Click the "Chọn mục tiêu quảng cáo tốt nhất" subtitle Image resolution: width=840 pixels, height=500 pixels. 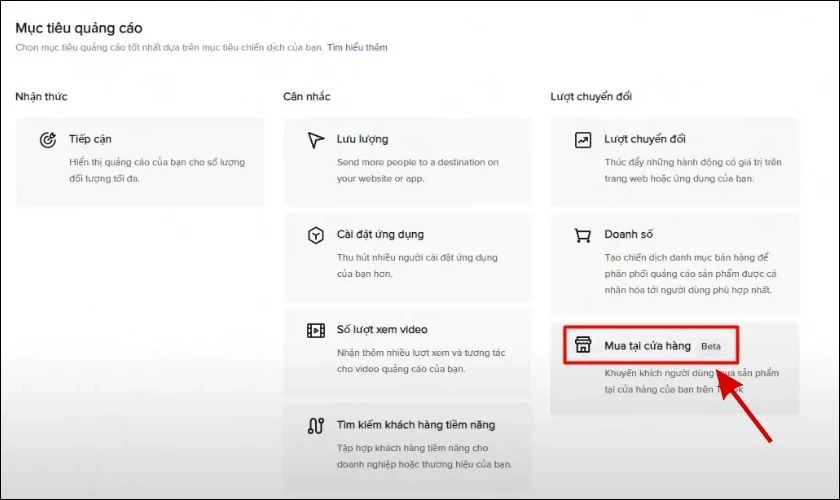pos(169,47)
